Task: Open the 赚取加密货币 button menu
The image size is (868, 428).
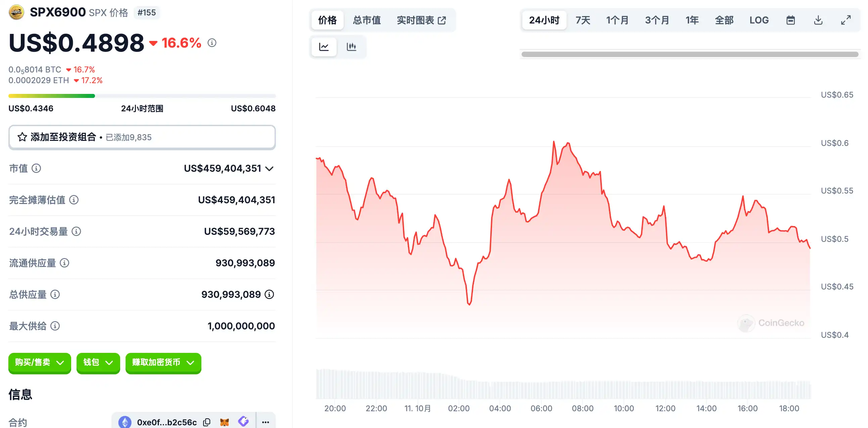Action: click(163, 362)
